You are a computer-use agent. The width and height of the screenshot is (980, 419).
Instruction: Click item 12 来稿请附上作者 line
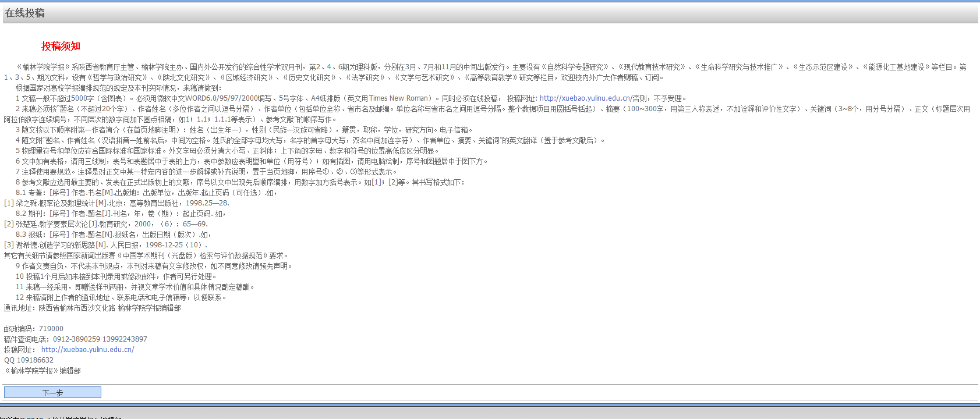pyautogui.click(x=122, y=297)
